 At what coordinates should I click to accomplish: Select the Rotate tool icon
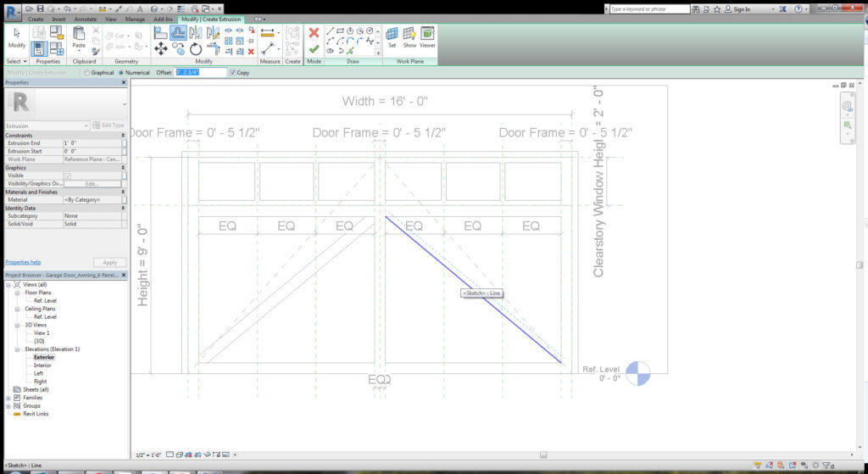196,49
